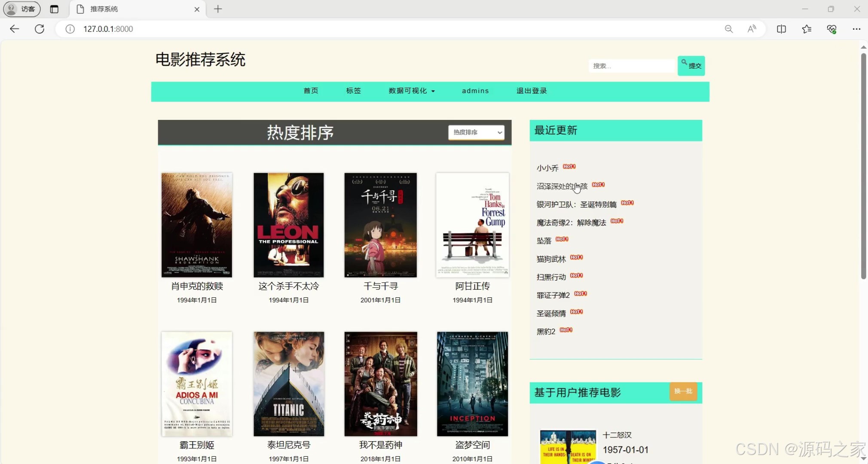Expand the 数据可视化 menu
Screen dimensions: 868x464
tap(412, 91)
